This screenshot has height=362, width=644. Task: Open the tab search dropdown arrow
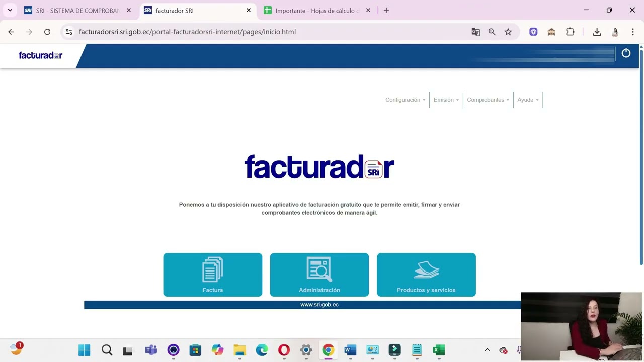click(10, 10)
